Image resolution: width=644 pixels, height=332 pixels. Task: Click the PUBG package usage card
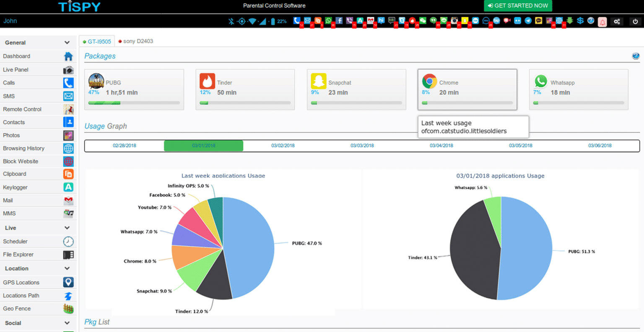click(x=134, y=90)
